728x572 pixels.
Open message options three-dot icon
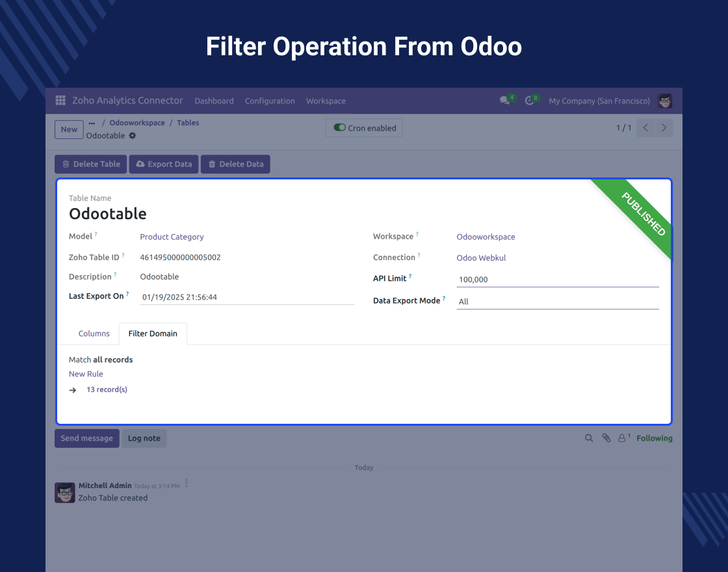point(186,484)
